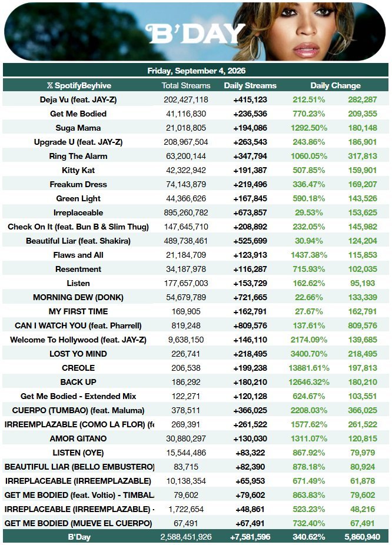The image size is (392, 545).
Task: Click the B'Day totals row label
Action: point(79,537)
